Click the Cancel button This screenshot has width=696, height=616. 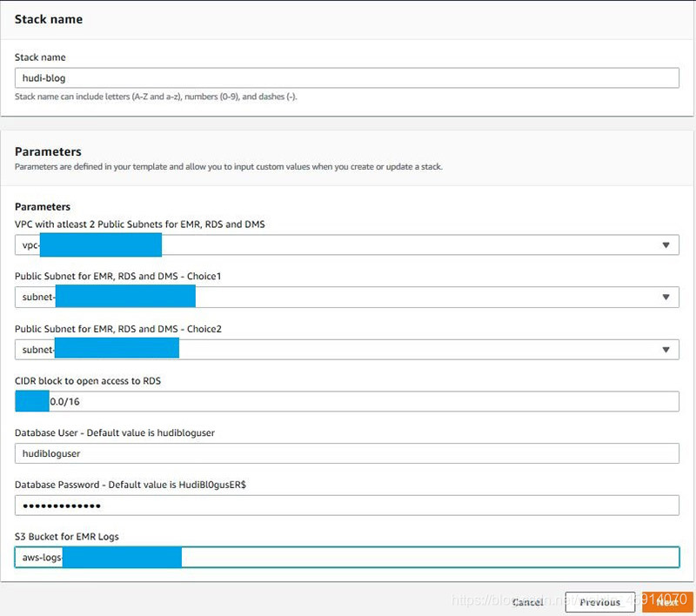coord(527,602)
